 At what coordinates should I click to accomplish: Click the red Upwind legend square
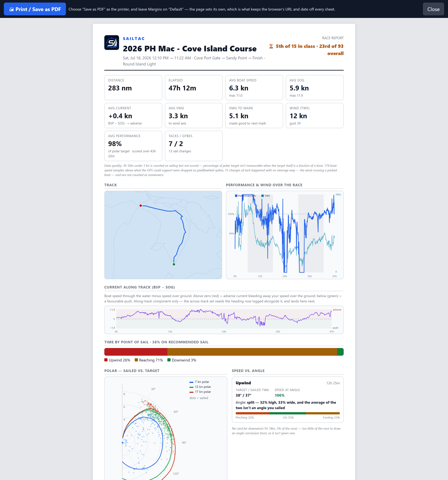[x=106, y=360]
